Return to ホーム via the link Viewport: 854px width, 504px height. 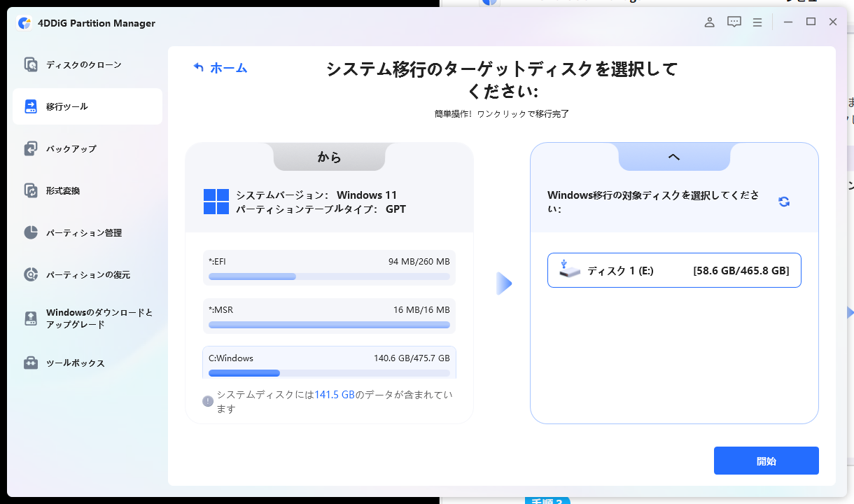click(229, 68)
